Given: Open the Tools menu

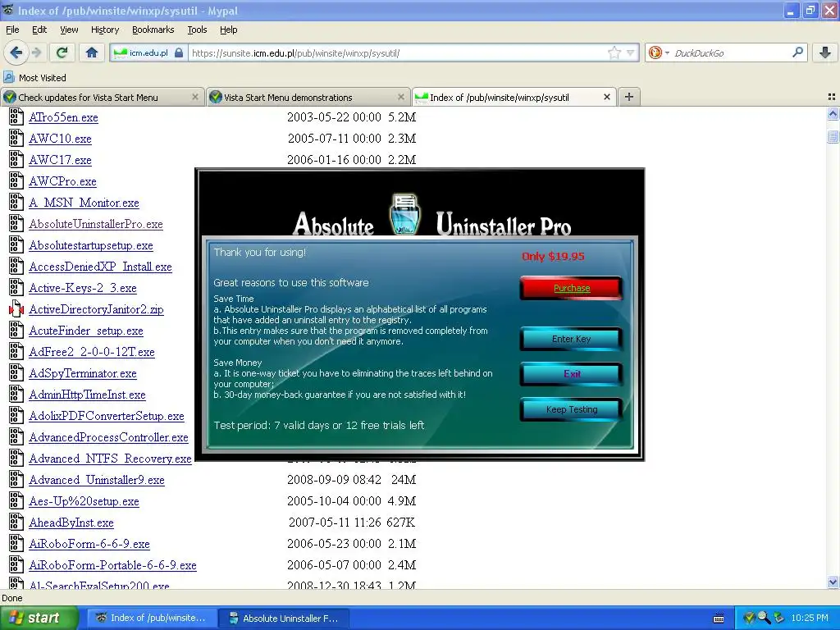Looking at the screenshot, I should 197,30.
